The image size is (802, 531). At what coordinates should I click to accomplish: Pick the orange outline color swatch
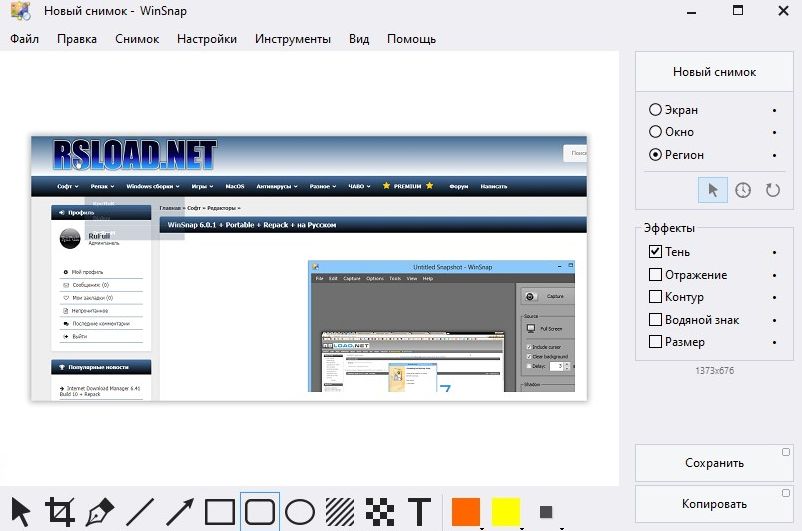tap(465, 512)
